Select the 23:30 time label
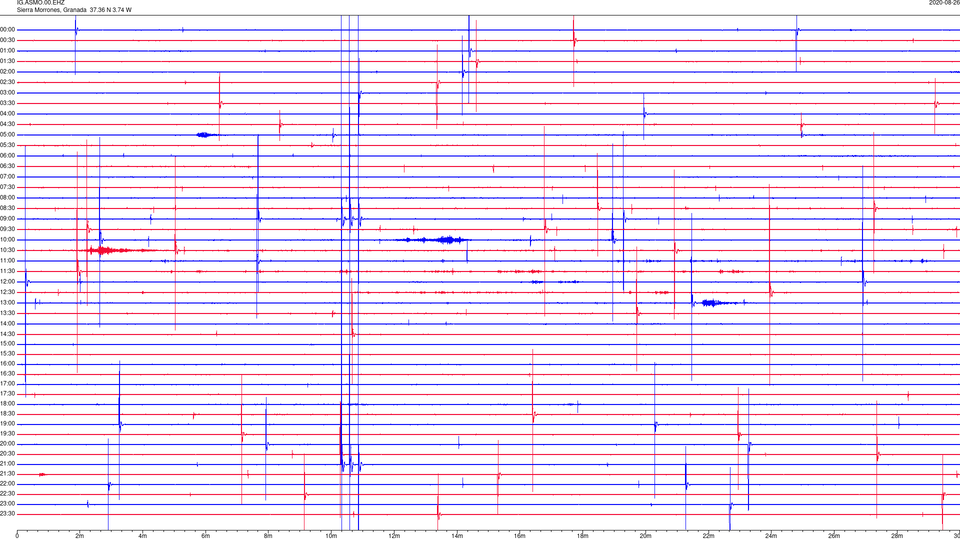 [7, 514]
